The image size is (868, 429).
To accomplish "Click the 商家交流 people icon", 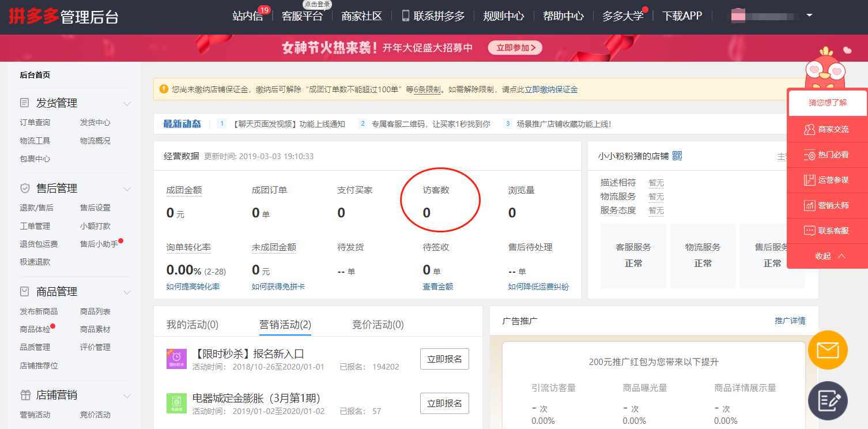I will [809, 129].
